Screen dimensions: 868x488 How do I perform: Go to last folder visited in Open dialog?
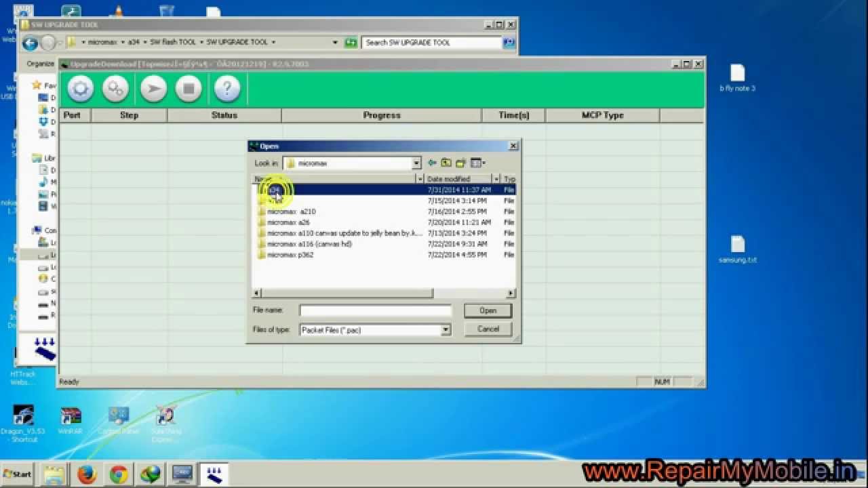tap(432, 163)
